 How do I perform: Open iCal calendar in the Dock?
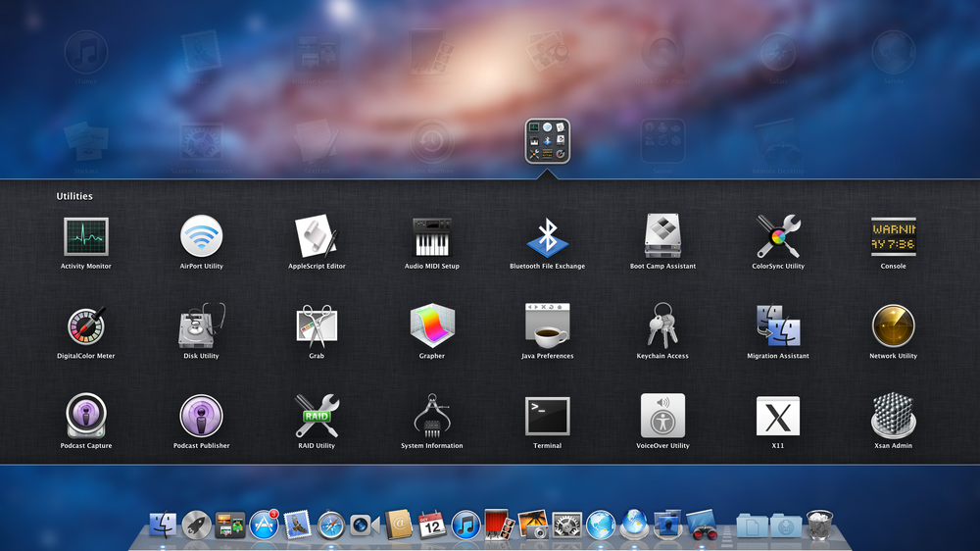pos(432,525)
